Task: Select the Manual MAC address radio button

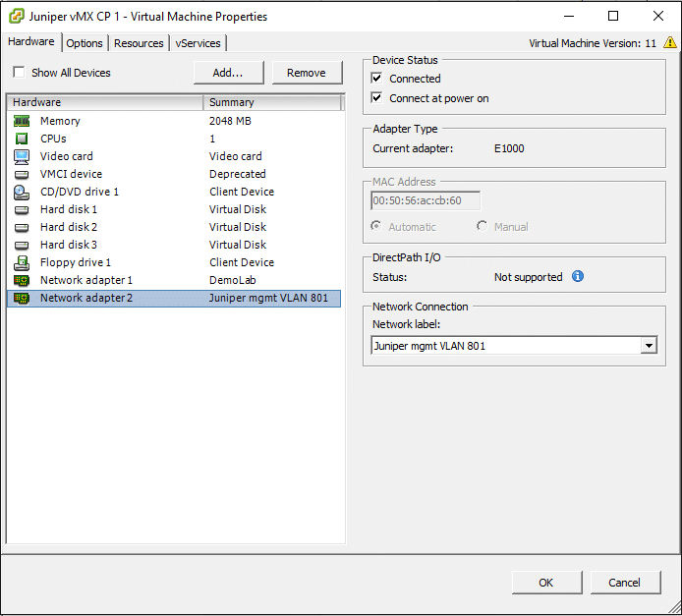Action: tap(482, 226)
